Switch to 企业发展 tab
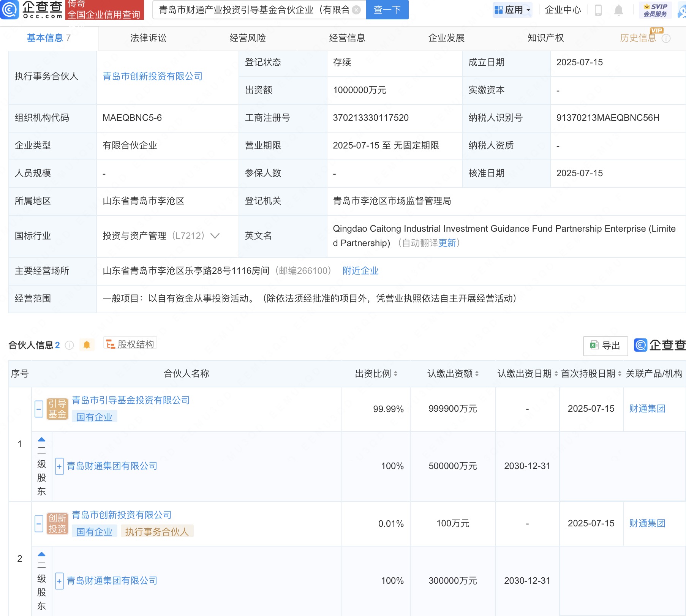686x616 pixels. [x=446, y=38]
